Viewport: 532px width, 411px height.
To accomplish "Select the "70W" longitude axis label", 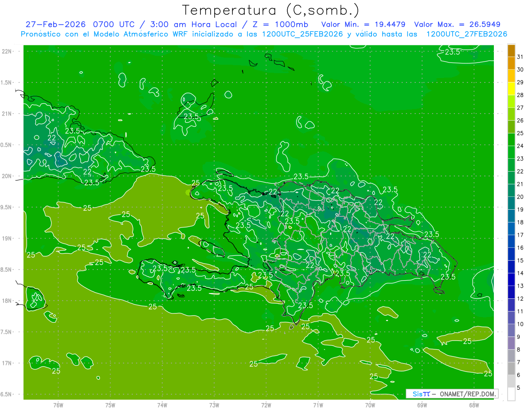I will (x=370, y=405).
